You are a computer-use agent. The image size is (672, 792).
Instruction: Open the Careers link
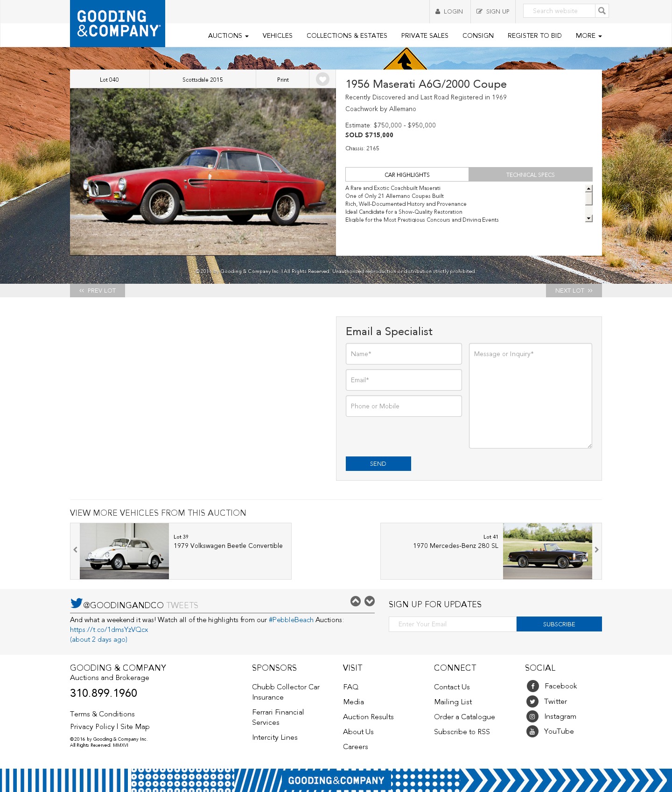tap(356, 747)
